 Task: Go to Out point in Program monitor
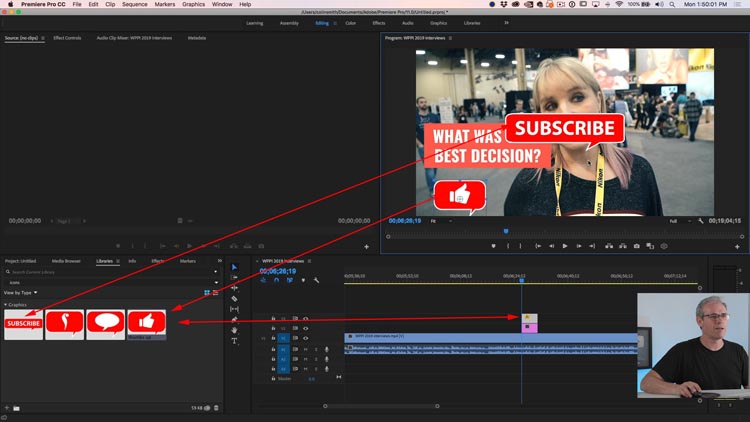tap(592, 246)
